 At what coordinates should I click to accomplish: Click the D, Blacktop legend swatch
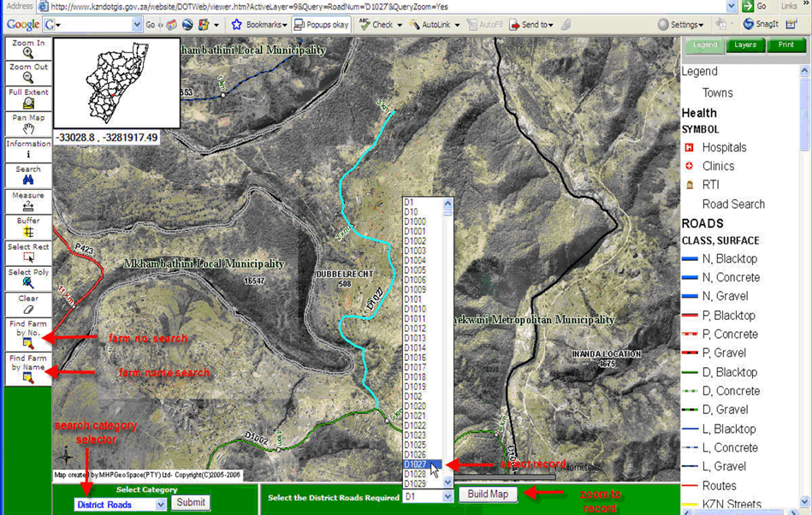690,373
